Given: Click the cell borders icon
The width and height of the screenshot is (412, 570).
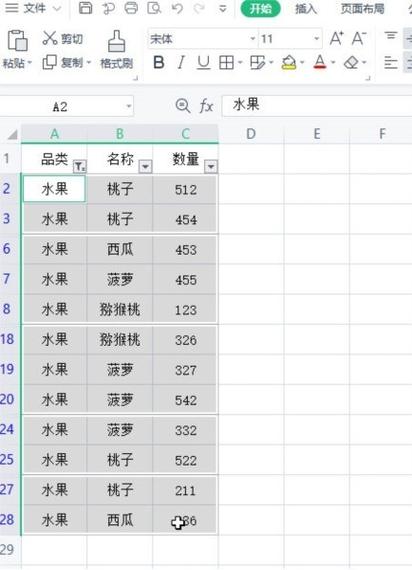Looking at the screenshot, I should (x=226, y=63).
